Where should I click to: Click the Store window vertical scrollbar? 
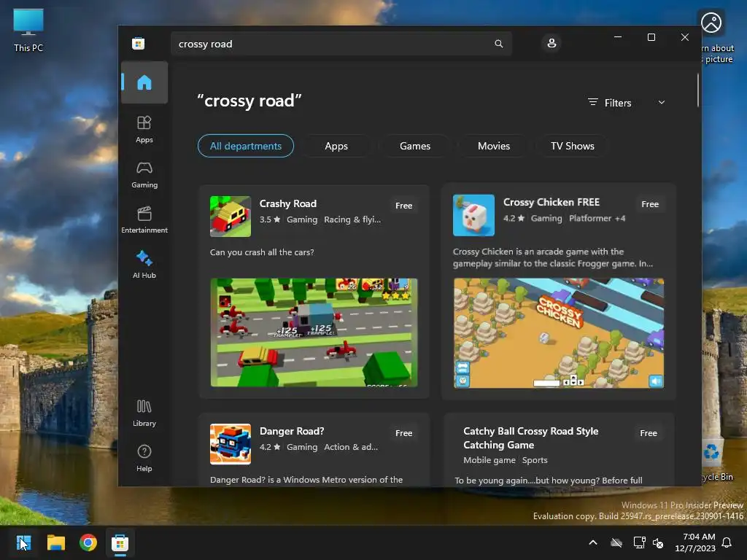698,90
